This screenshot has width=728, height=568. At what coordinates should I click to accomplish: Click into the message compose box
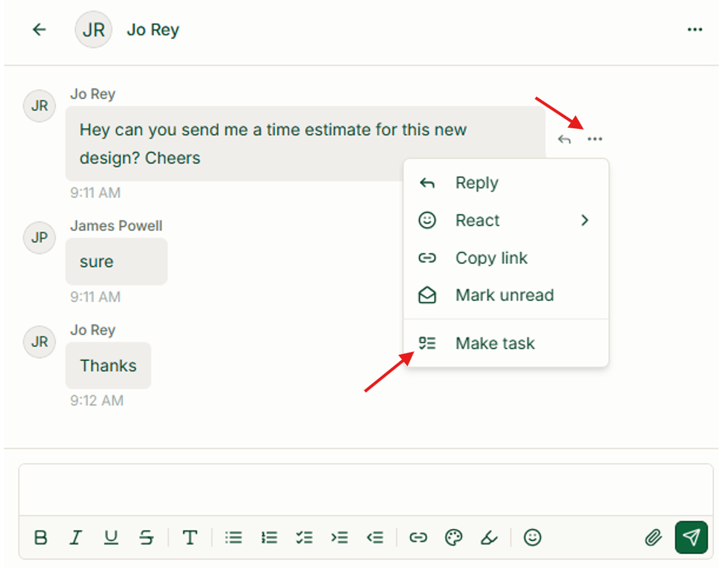[x=366, y=490]
